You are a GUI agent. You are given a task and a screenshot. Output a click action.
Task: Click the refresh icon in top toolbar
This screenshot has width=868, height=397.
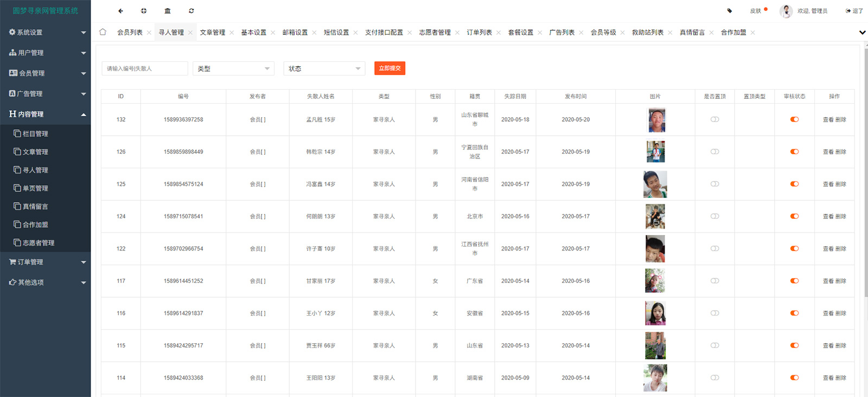point(192,11)
